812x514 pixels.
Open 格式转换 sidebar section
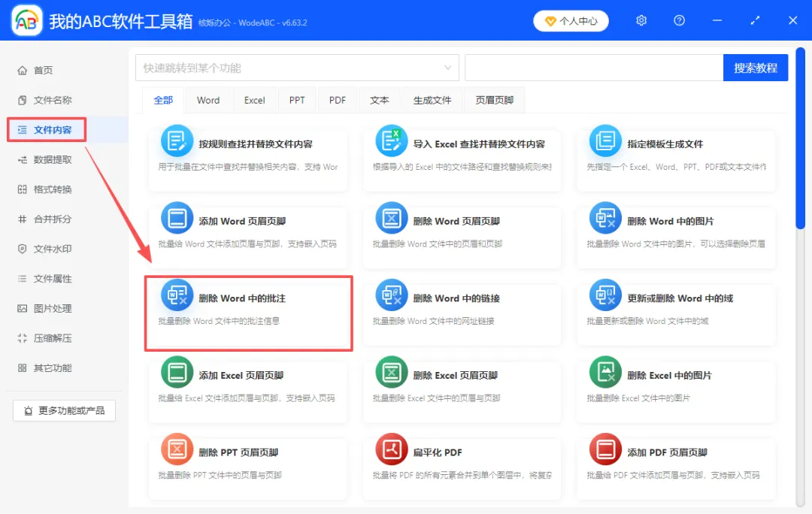pos(45,189)
